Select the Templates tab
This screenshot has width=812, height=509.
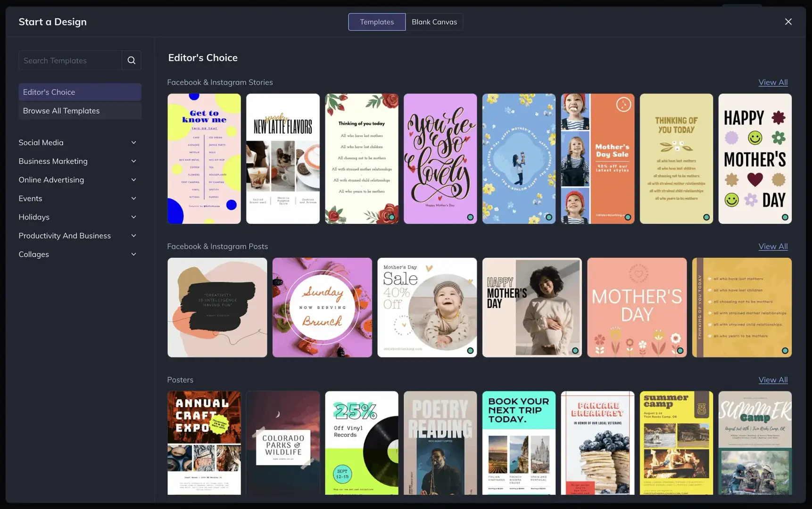click(x=376, y=22)
